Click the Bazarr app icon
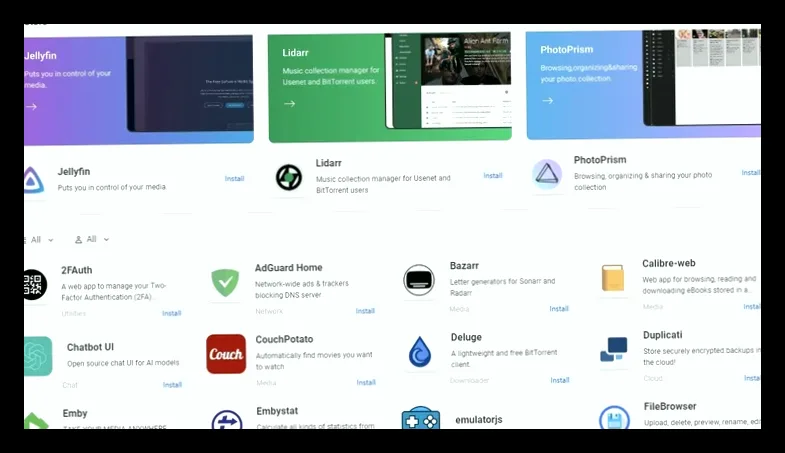The image size is (785, 453). click(419, 280)
